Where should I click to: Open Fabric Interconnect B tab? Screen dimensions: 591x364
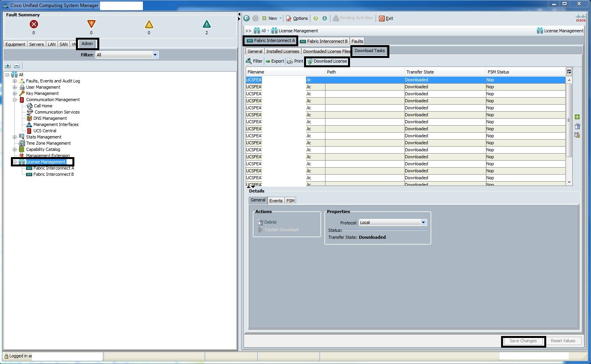point(324,41)
